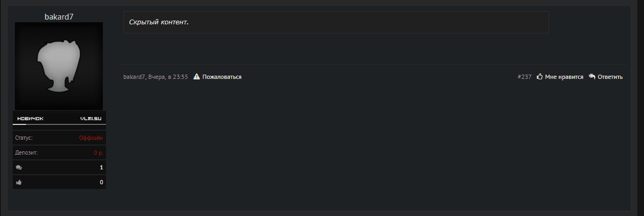Click the thumbs-up likes icon in the user panel
644x216 pixels.
19,182
